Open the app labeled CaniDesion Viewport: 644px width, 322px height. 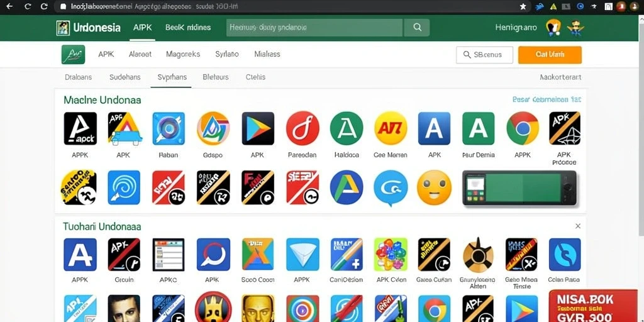pos(347,255)
